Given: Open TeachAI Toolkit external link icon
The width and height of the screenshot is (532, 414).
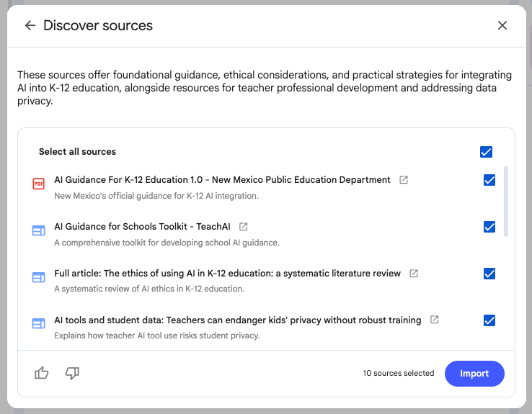Looking at the screenshot, I should (243, 227).
